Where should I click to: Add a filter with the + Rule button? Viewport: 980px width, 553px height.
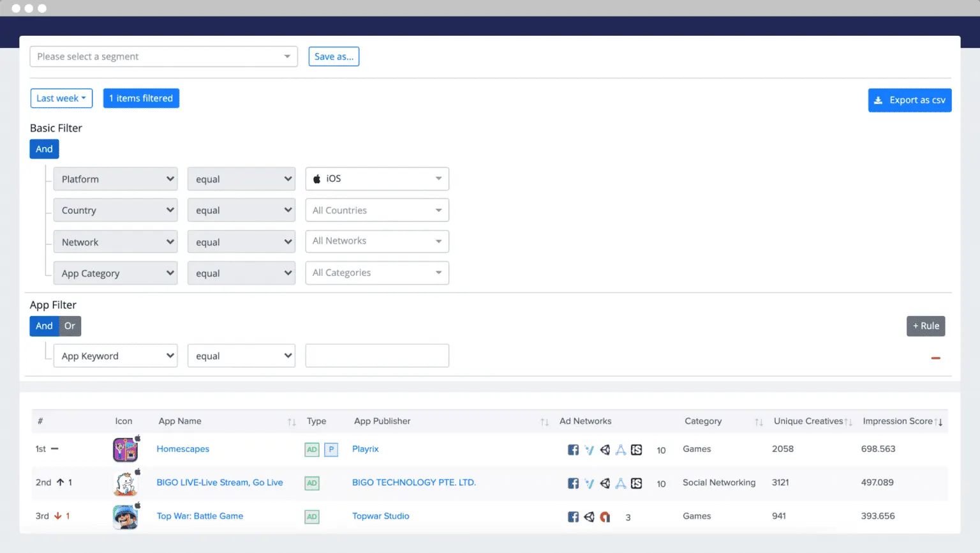926,326
